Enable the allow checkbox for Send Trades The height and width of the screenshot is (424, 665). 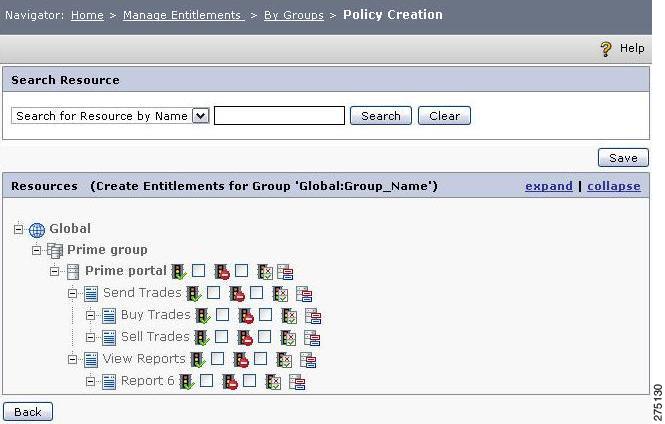(x=213, y=292)
